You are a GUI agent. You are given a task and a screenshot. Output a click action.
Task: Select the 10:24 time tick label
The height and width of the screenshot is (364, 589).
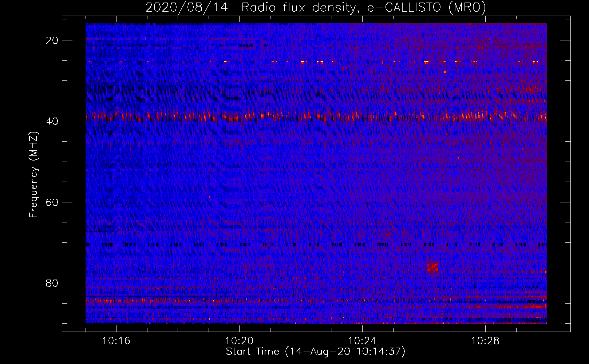click(362, 341)
